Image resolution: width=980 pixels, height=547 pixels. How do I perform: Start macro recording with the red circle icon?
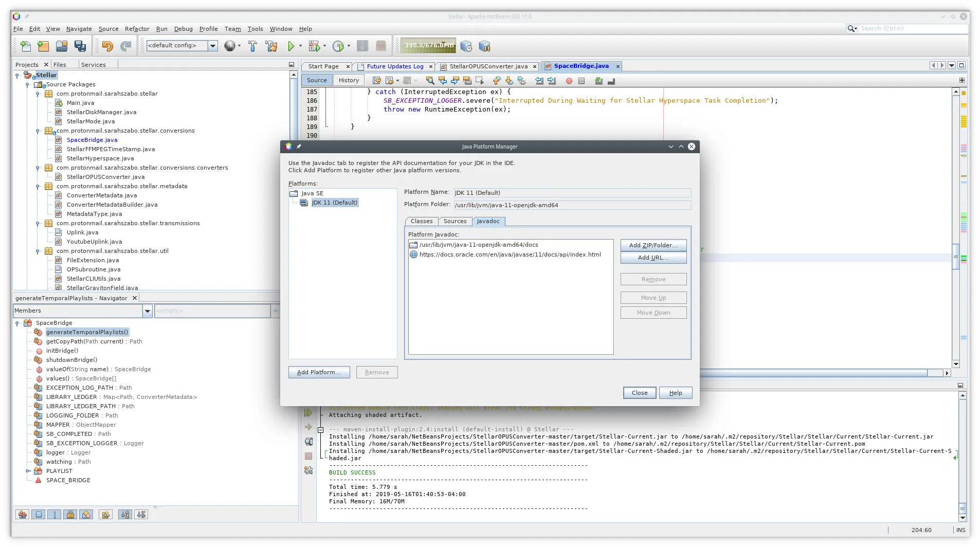click(x=569, y=81)
